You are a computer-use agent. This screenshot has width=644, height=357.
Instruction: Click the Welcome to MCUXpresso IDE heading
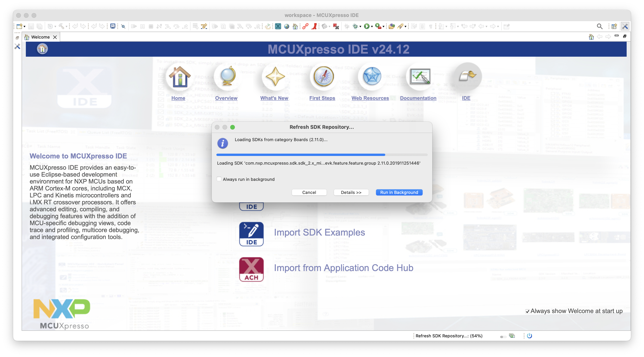(78, 156)
